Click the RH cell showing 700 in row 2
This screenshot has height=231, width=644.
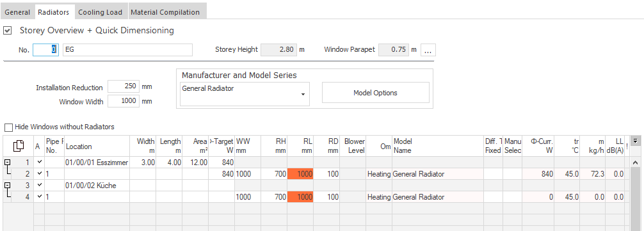point(274,174)
